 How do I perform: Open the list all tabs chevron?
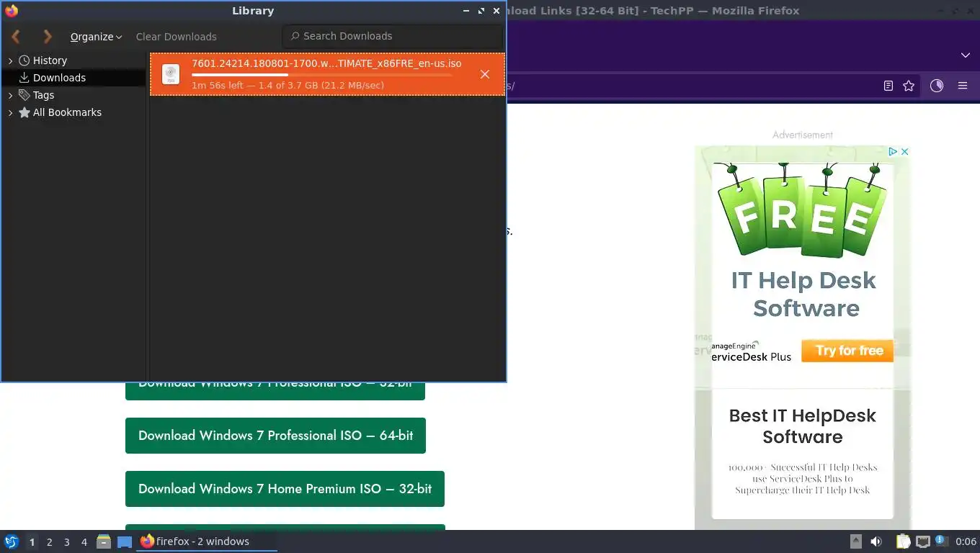point(966,55)
